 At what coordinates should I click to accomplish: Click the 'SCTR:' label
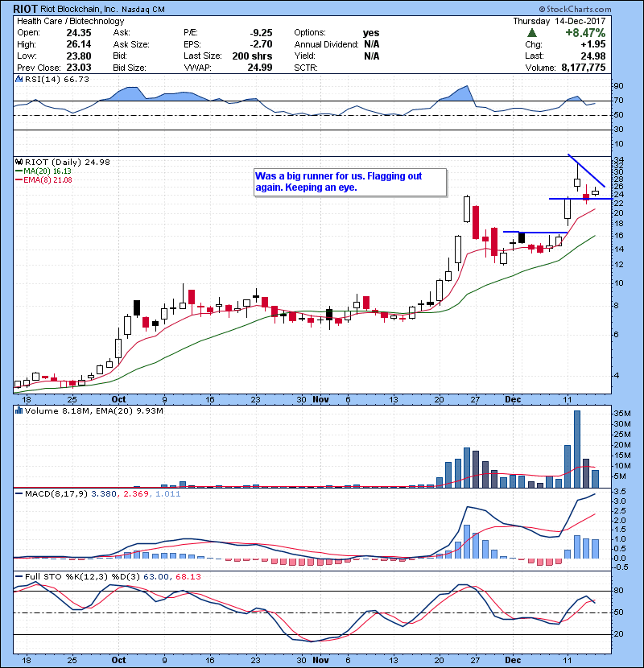306,68
